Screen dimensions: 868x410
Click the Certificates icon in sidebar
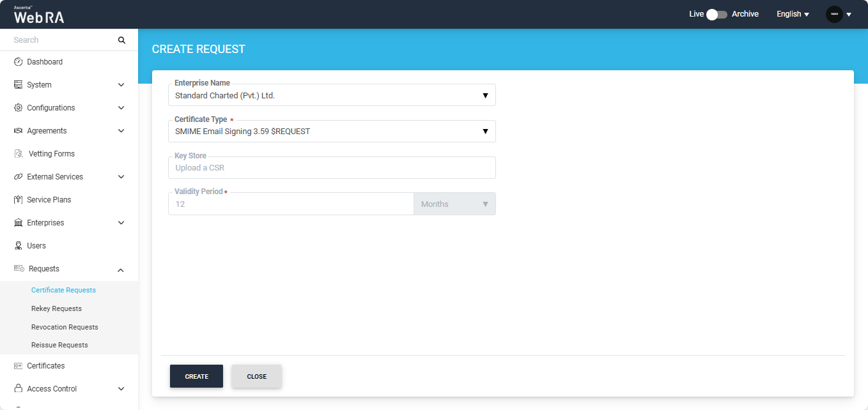tap(19, 366)
